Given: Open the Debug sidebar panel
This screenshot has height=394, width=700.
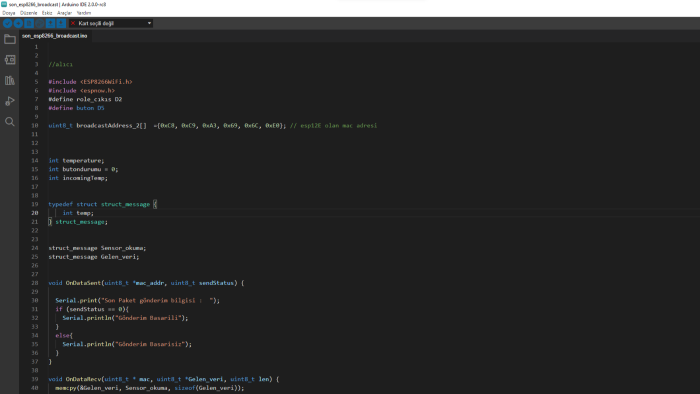Looking at the screenshot, I should tap(10, 101).
